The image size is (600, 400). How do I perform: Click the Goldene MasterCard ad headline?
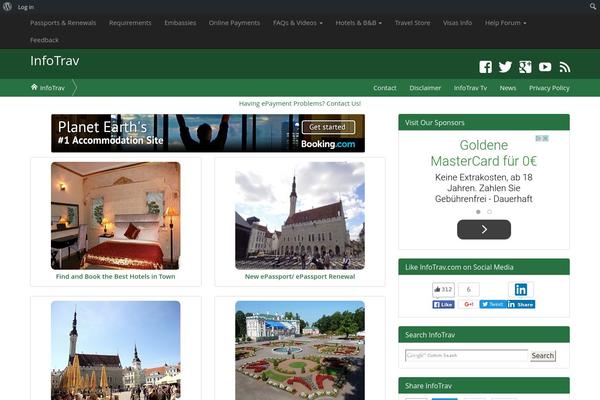(x=484, y=153)
